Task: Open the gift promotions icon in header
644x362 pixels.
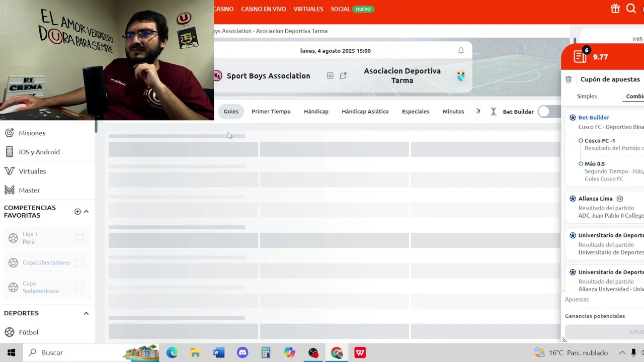Action: coord(615,9)
